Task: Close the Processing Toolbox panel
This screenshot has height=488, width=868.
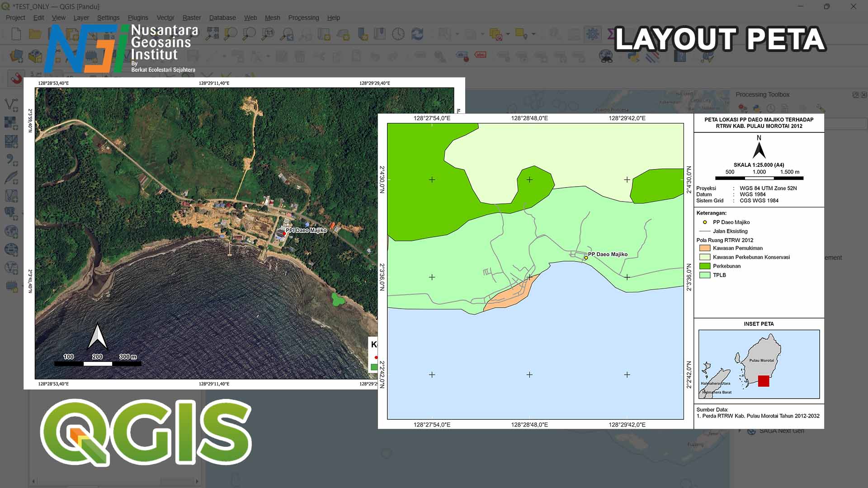Action: pyautogui.click(x=864, y=95)
